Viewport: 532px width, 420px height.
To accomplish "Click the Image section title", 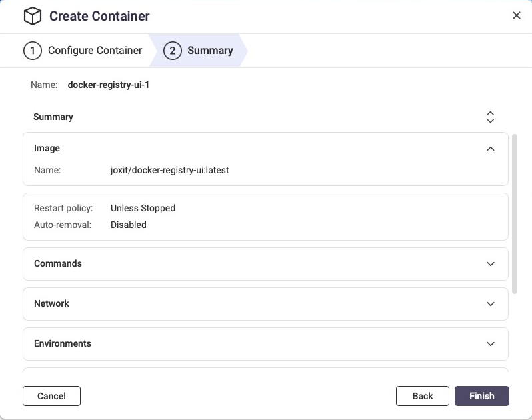I will pos(47,148).
